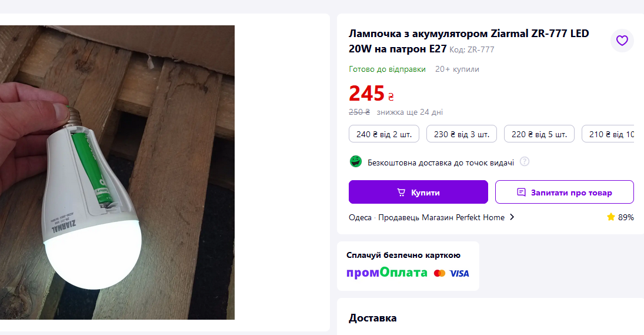
Task: Click the yellow star rating icon
Action: [x=610, y=217]
